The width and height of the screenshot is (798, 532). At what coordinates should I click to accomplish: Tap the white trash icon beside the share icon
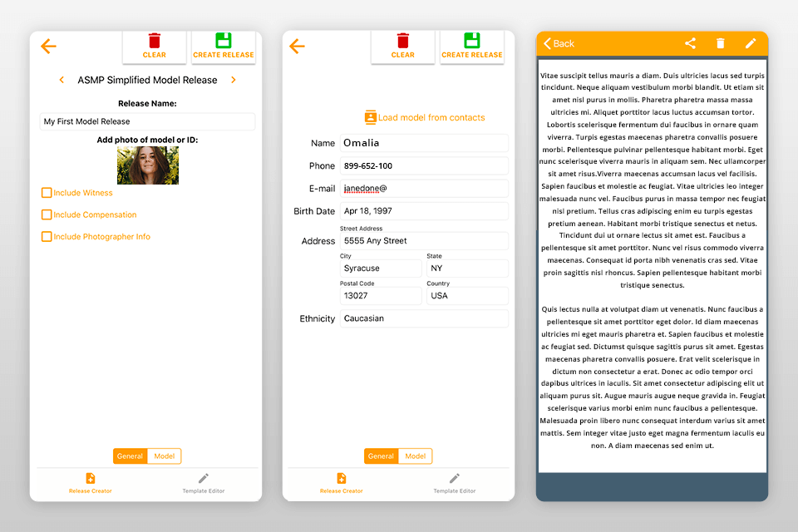(721, 43)
